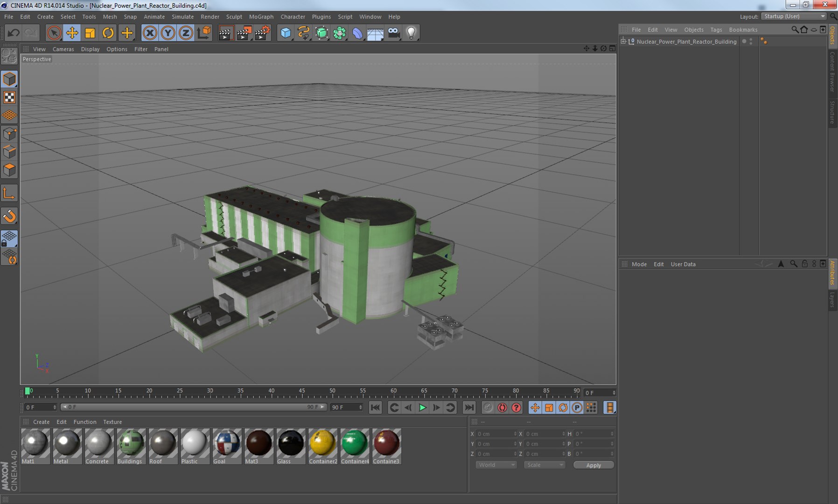This screenshot has height=504, width=838.
Task: Open the Simulate menu
Action: 183,17
